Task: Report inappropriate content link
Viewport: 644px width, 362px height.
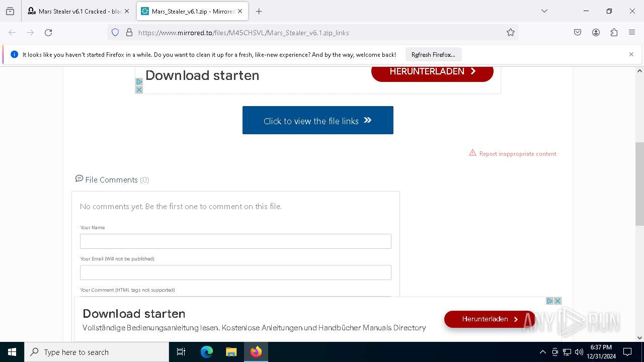Action: [513, 153]
